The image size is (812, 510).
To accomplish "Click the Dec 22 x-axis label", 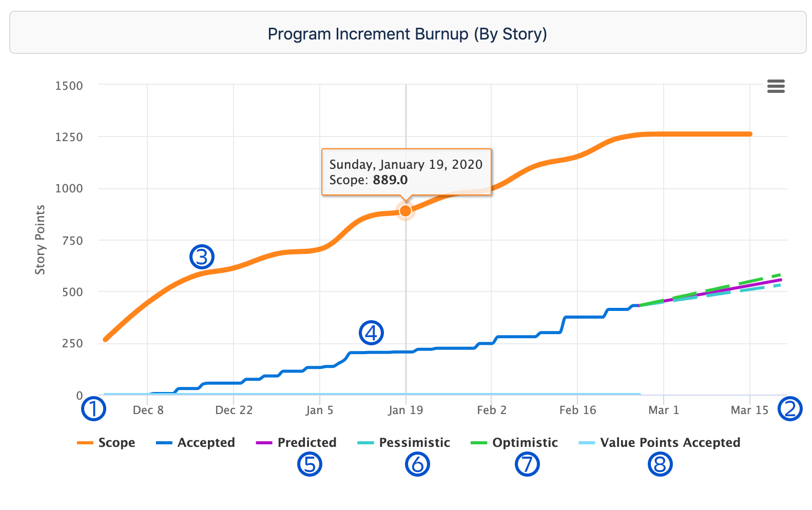I will pos(234,410).
